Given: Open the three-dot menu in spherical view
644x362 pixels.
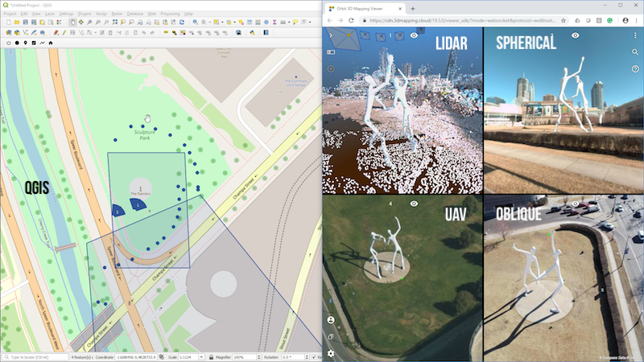Looking at the screenshot, I should 635,36.
